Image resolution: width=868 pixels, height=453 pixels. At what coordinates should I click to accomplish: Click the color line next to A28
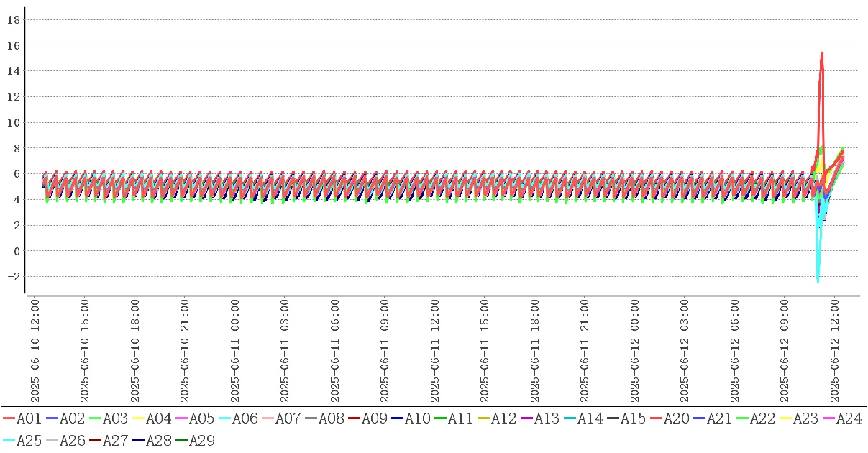(138, 440)
